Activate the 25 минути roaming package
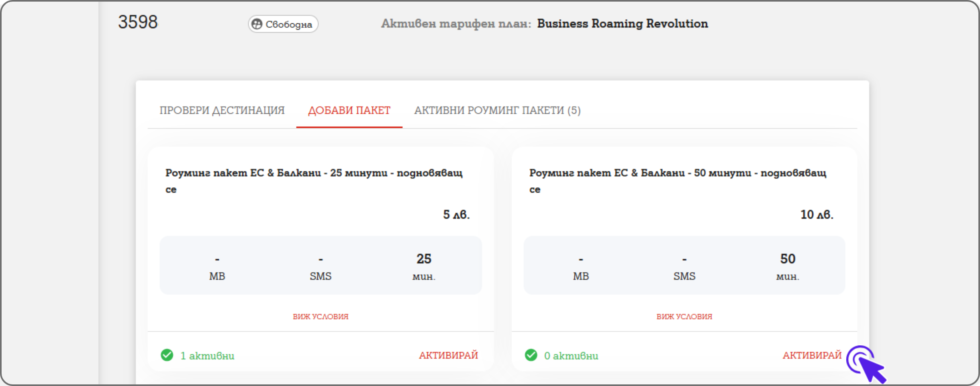 click(448, 355)
